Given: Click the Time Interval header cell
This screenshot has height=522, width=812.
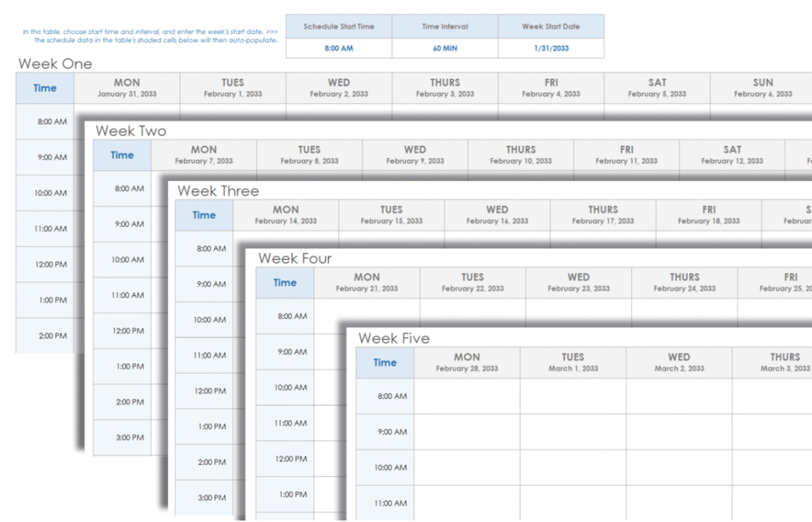Looking at the screenshot, I should (445, 26).
